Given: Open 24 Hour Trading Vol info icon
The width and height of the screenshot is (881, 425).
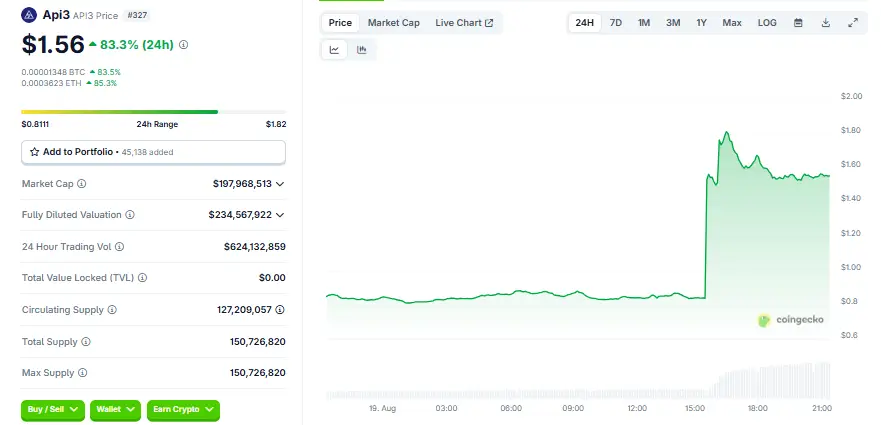Looking at the screenshot, I should point(120,246).
